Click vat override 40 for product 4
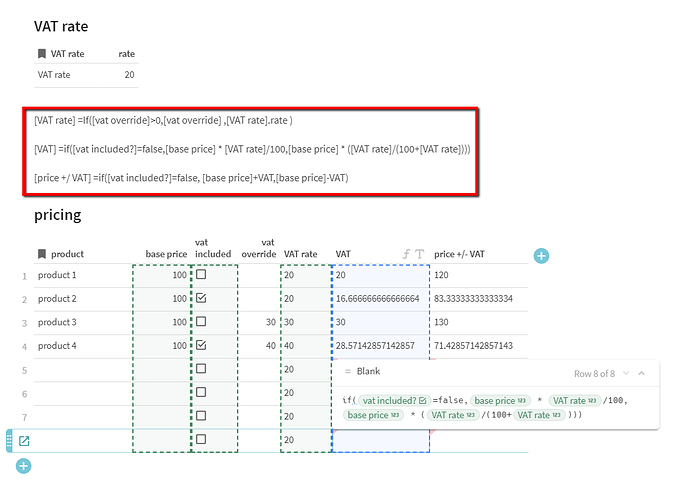676x500 pixels. (271, 345)
